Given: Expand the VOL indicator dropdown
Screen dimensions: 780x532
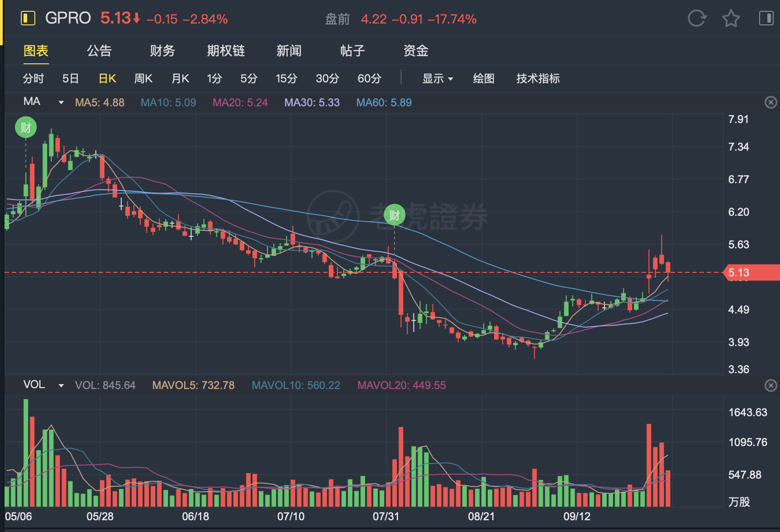Looking at the screenshot, I should (x=61, y=385).
